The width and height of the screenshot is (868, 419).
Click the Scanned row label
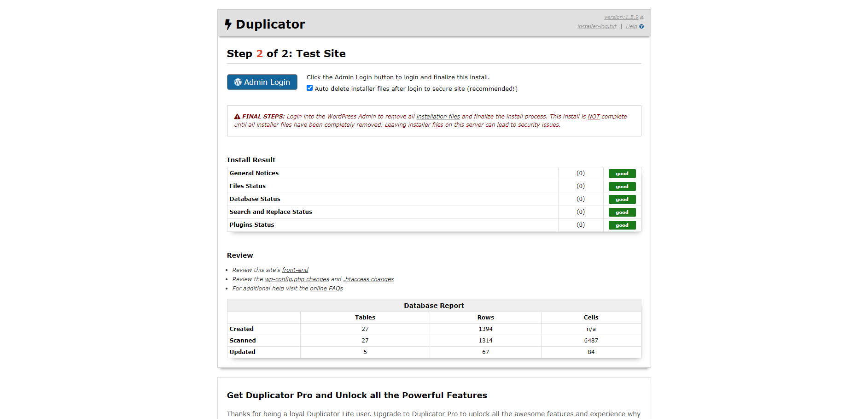coord(243,341)
